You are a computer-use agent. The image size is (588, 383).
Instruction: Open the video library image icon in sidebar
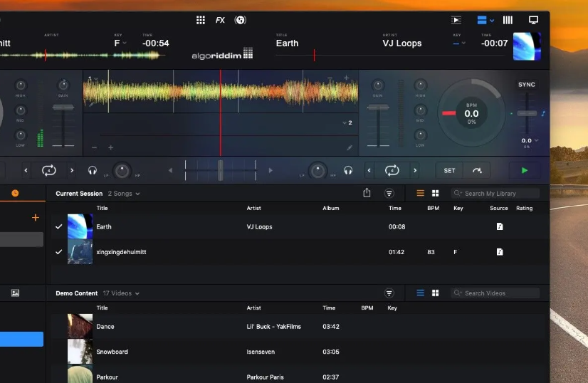click(15, 293)
